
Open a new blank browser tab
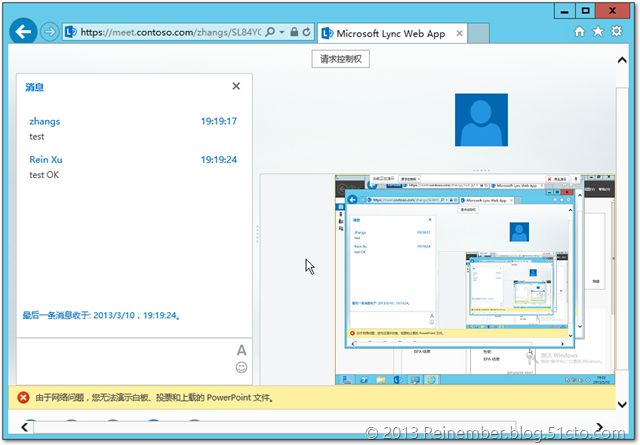pos(478,33)
